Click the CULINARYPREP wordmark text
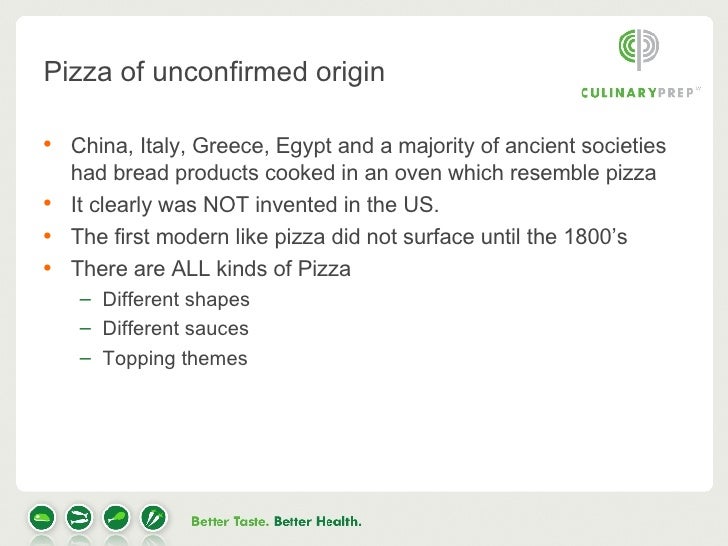 (640, 92)
